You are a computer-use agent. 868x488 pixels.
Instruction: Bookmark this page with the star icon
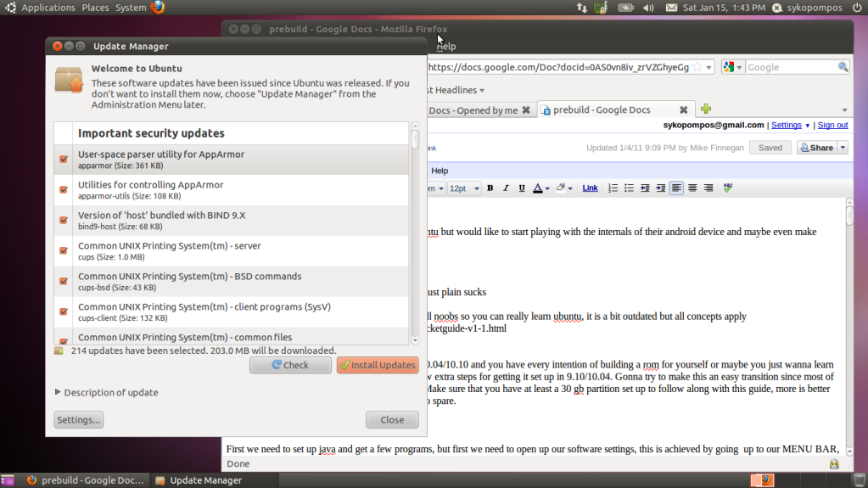pyautogui.click(x=697, y=67)
